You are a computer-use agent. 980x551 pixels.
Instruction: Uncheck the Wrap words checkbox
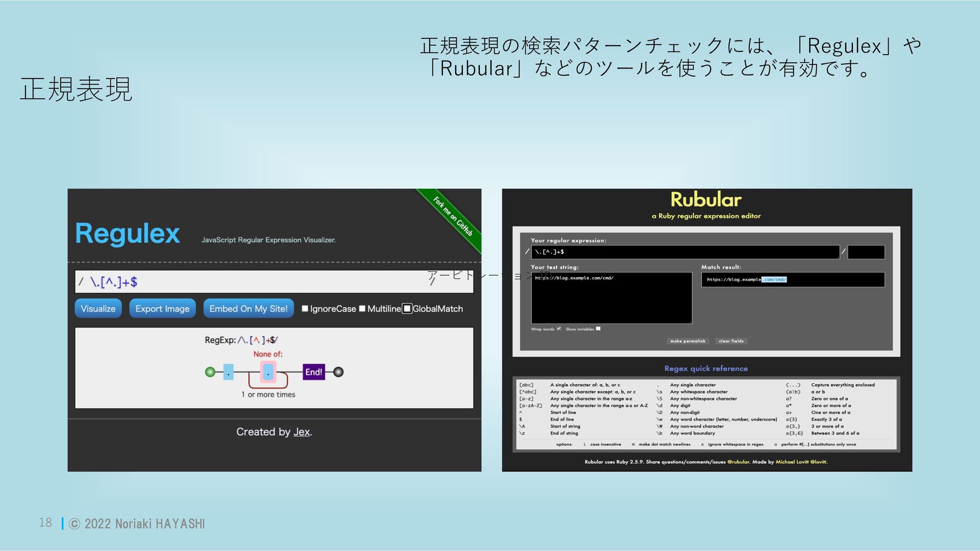[x=559, y=329]
